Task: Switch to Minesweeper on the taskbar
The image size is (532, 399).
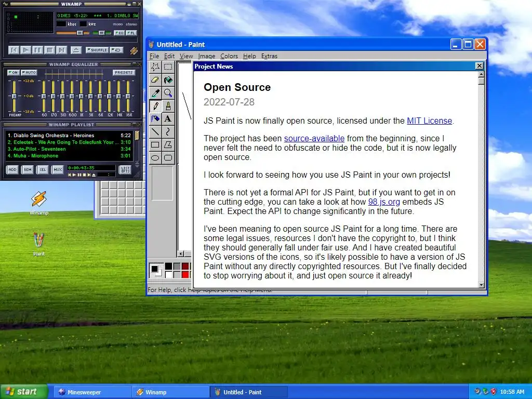Action: tap(92, 392)
